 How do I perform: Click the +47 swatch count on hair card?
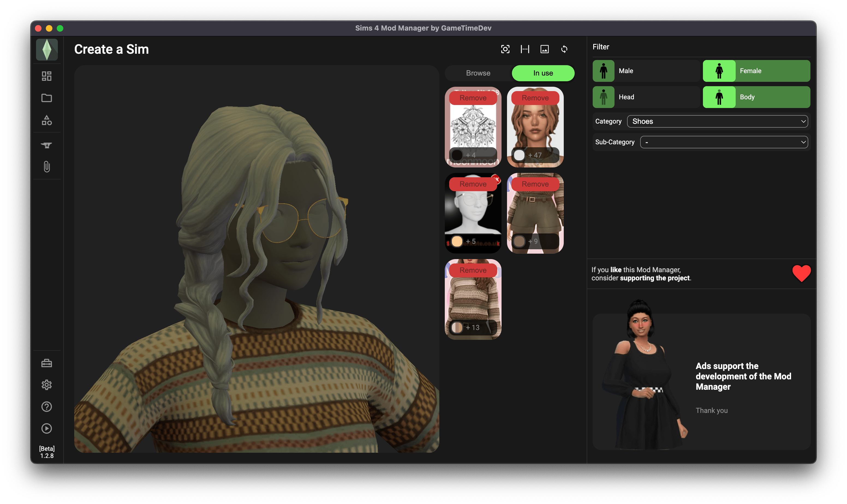coord(535,155)
